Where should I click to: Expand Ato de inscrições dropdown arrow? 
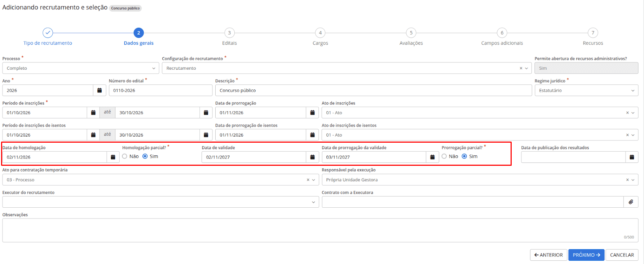coord(633,113)
